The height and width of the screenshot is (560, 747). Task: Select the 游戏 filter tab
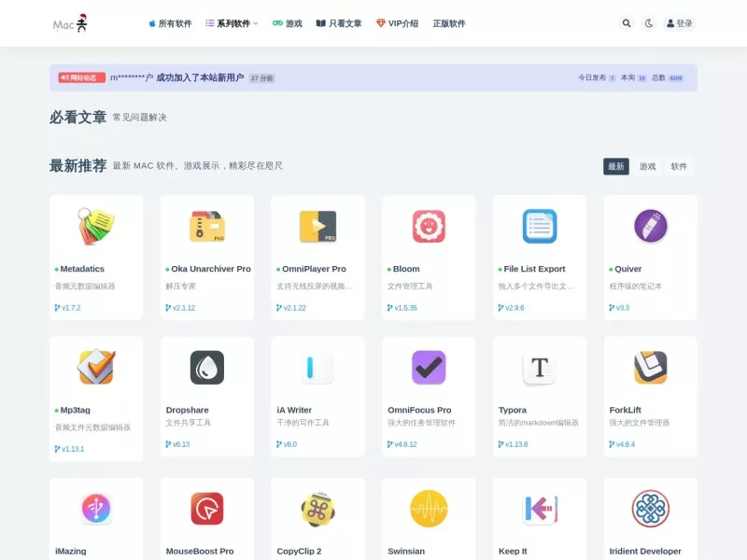pos(647,166)
